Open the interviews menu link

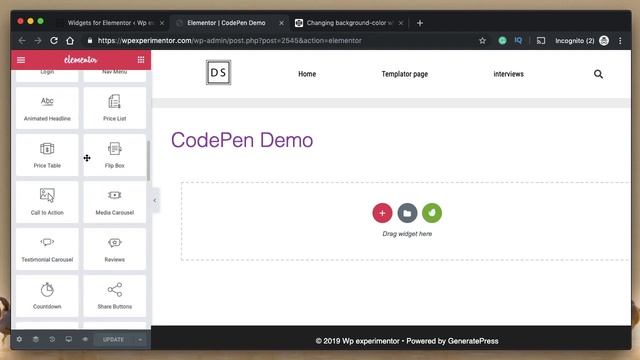[509, 74]
